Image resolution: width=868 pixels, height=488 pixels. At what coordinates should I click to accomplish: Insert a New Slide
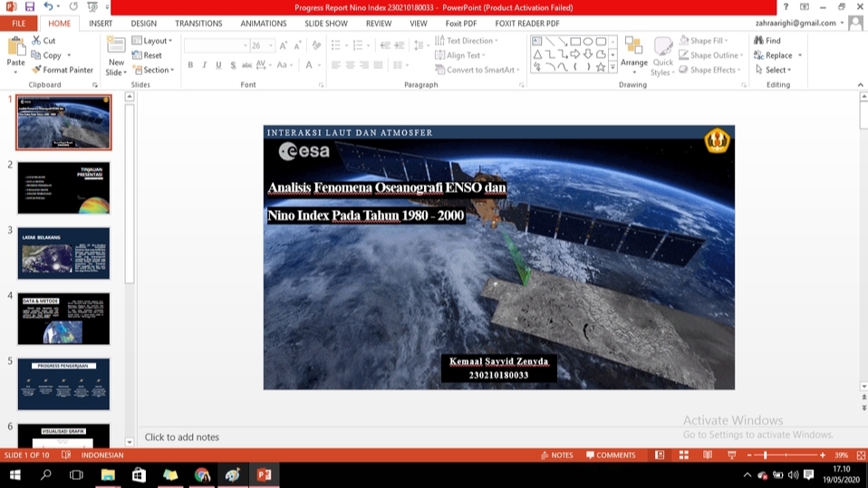(116, 56)
